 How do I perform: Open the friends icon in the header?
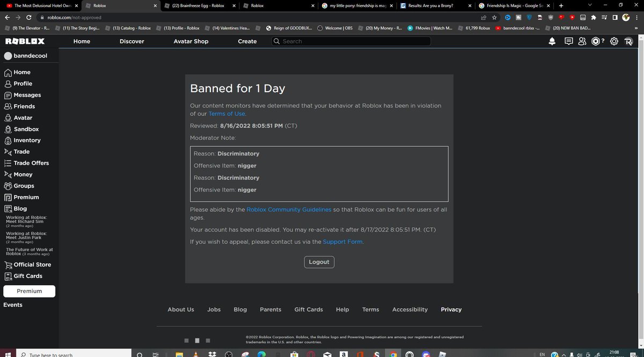582,41
